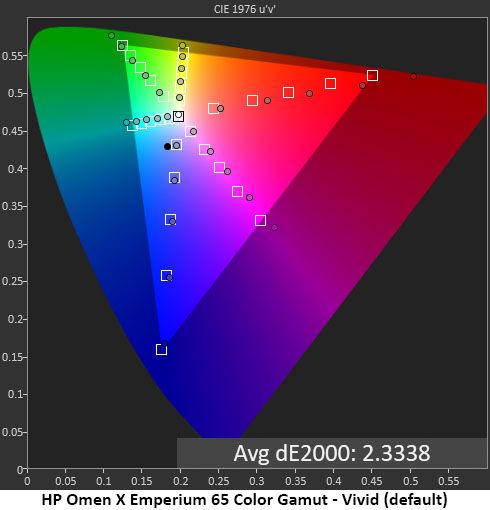Viewport: 490px width, 510px height.
Task: Select the green primary target square
Action: [122, 46]
